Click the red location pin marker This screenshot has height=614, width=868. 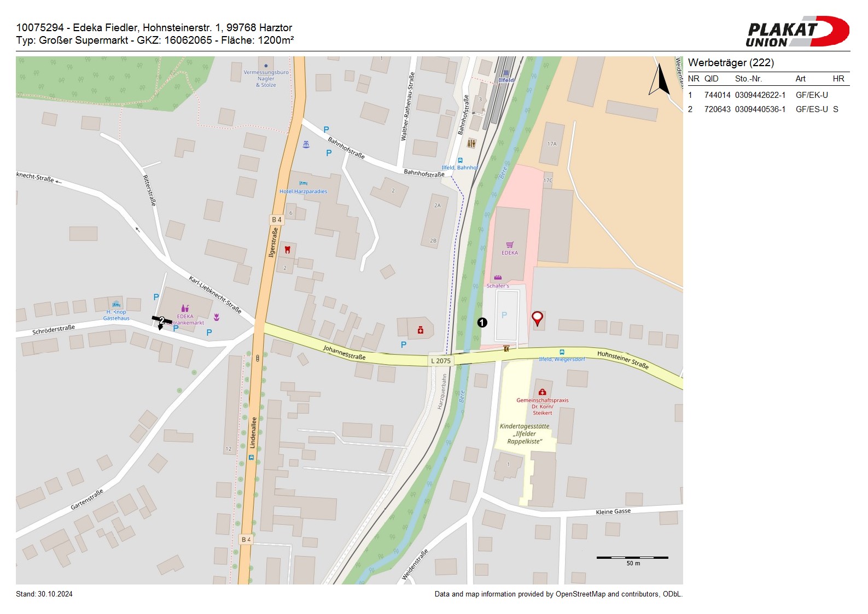click(537, 318)
